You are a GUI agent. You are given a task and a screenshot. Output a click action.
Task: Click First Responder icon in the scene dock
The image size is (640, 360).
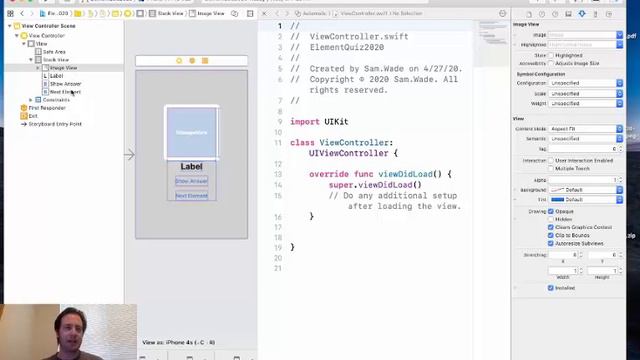tap(192, 61)
